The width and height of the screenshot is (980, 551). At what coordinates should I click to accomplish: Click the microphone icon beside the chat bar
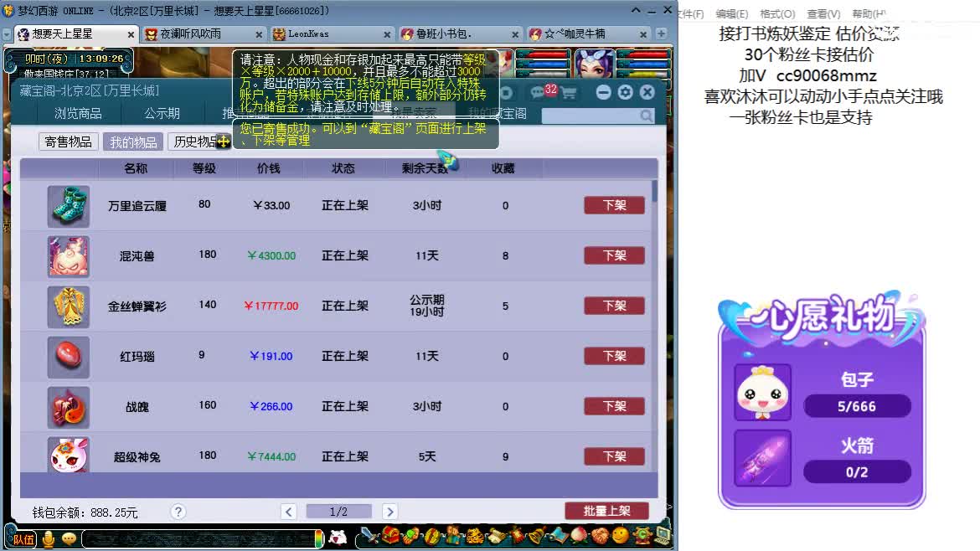point(49,539)
